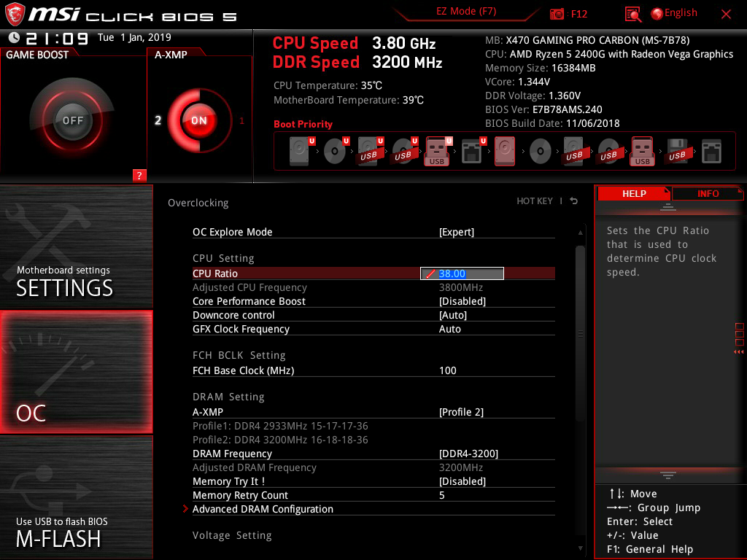Click the UEFI USB hard disk boot icon
Image resolution: width=747 pixels, height=560 pixels.
pos(370,151)
